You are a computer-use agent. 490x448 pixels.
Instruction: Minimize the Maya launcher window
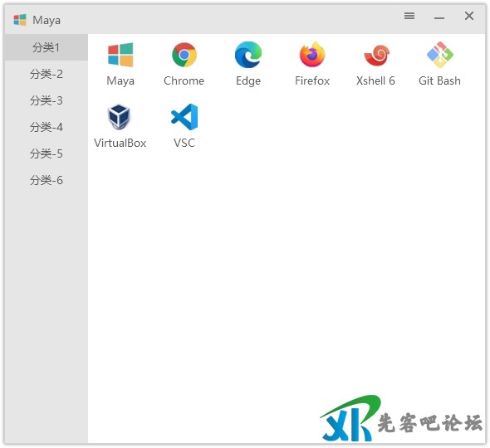coord(439,17)
